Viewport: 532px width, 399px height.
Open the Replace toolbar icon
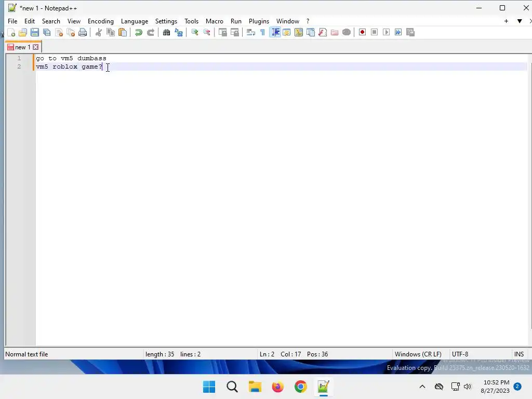coord(179,32)
